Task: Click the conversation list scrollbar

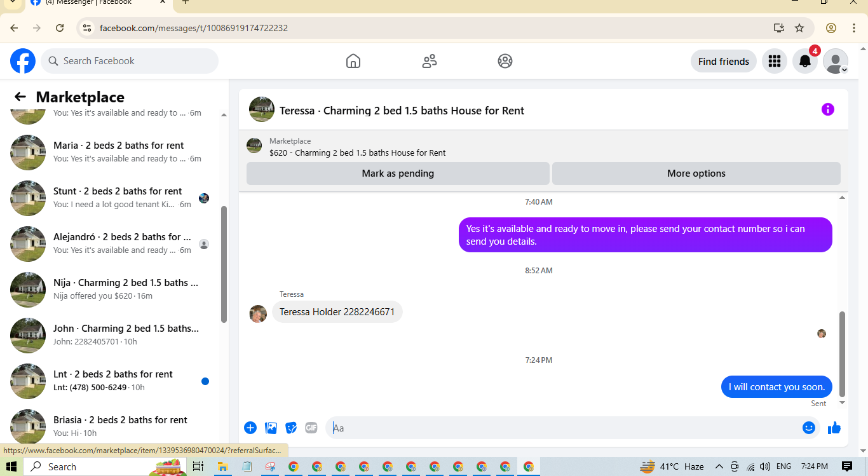Action: [224, 264]
